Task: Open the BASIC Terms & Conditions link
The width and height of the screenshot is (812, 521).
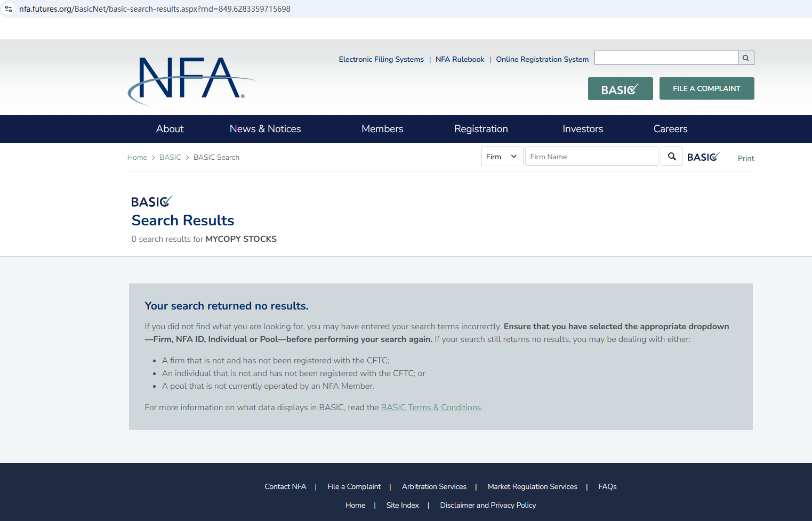Action: 431,408
